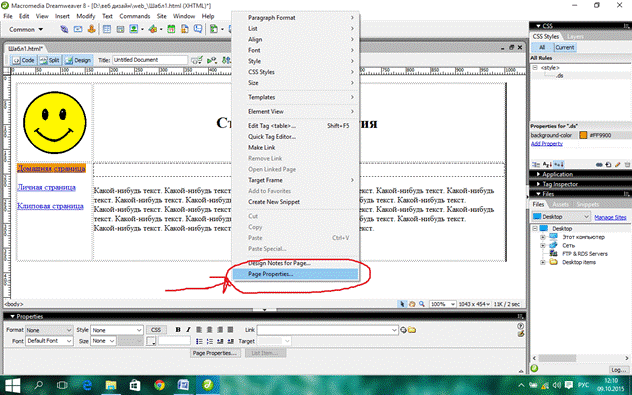Toggle Show Category View in CSS panel
632x395 pixels.
click(536, 164)
